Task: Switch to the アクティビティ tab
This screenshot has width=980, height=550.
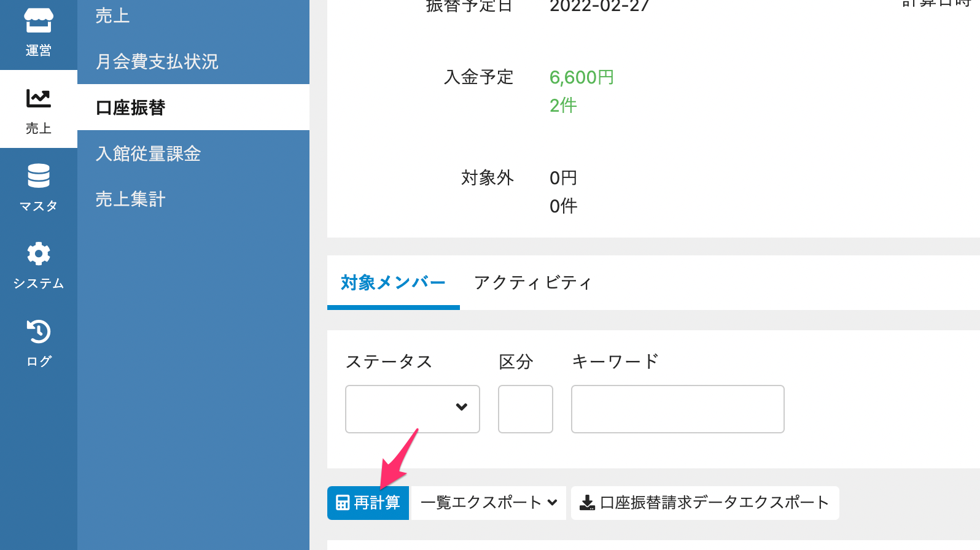Action: [x=532, y=282]
